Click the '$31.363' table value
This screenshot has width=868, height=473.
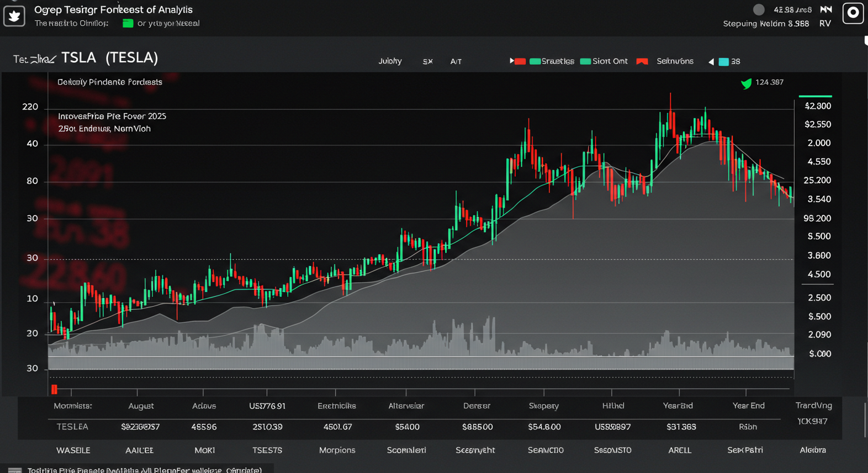click(681, 426)
